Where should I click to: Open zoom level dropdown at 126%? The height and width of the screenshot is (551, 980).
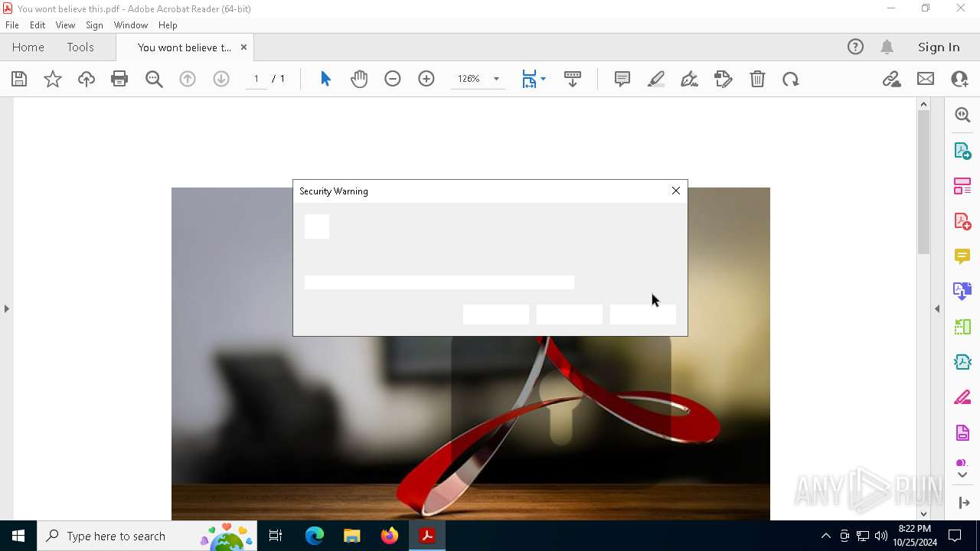496,79
